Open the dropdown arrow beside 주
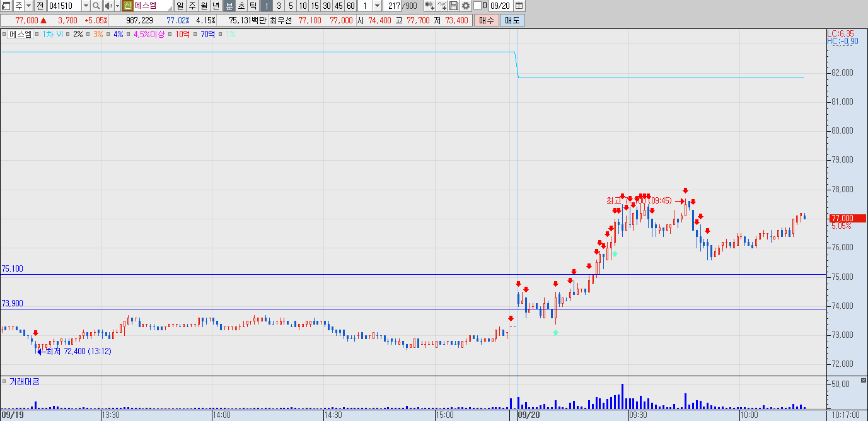The image size is (868, 421). click(x=28, y=6)
